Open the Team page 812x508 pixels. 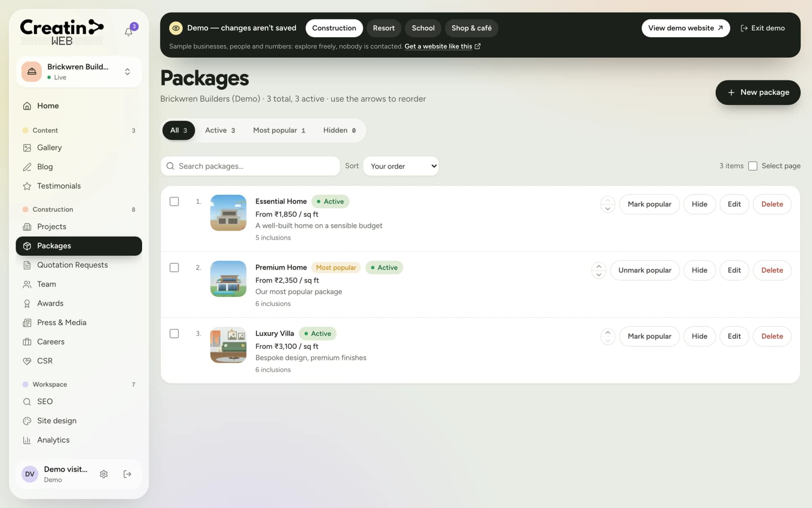click(x=79, y=284)
